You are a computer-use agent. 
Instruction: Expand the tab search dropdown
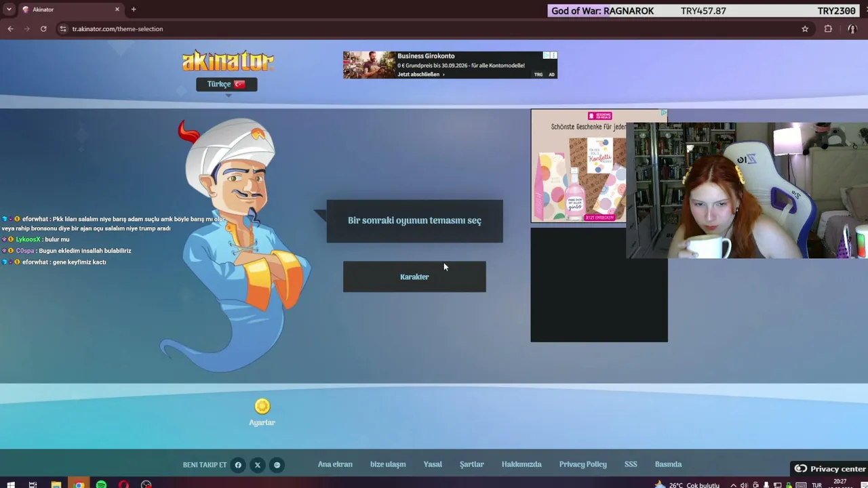(x=9, y=9)
